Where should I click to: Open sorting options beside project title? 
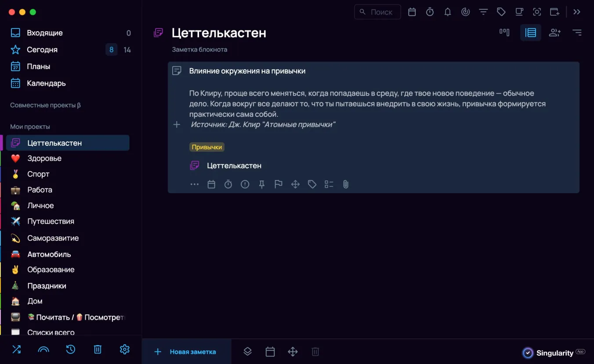(x=577, y=32)
